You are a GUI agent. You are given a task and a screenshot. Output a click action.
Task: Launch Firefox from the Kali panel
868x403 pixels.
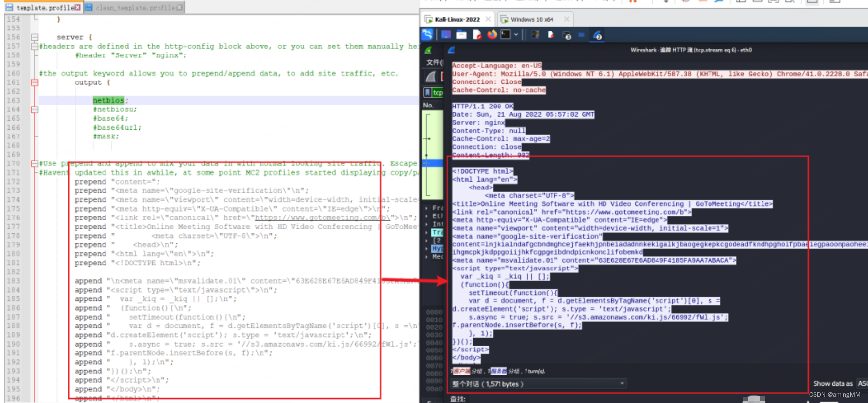click(492, 35)
